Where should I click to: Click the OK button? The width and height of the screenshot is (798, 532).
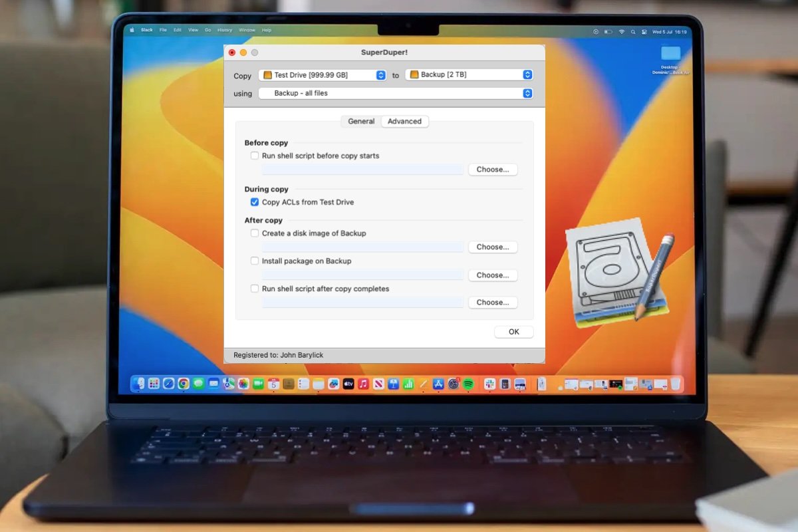pyautogui.click(x=513, y=332)
